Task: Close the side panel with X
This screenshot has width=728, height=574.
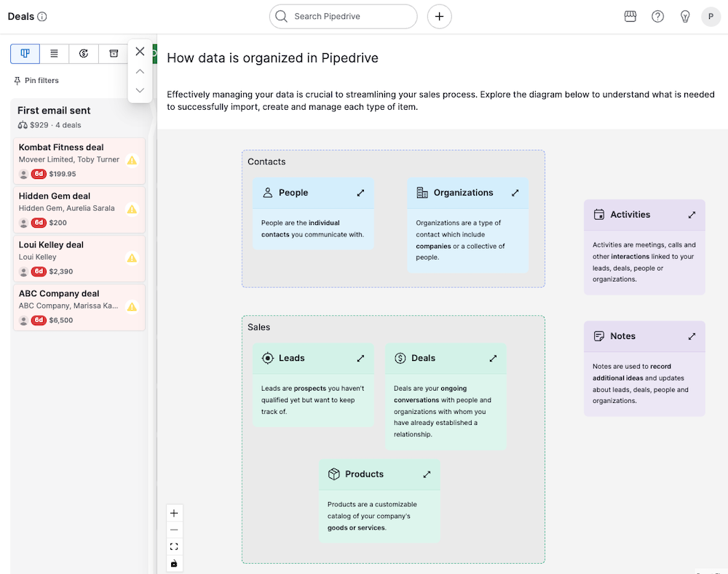Action: tap(140, 52)
